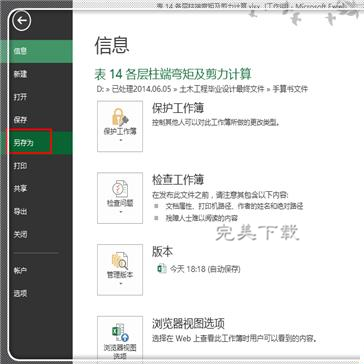Click the file path 已处理2014.06.05
This screenshot has width=364, height=364.
click(141, 89)
